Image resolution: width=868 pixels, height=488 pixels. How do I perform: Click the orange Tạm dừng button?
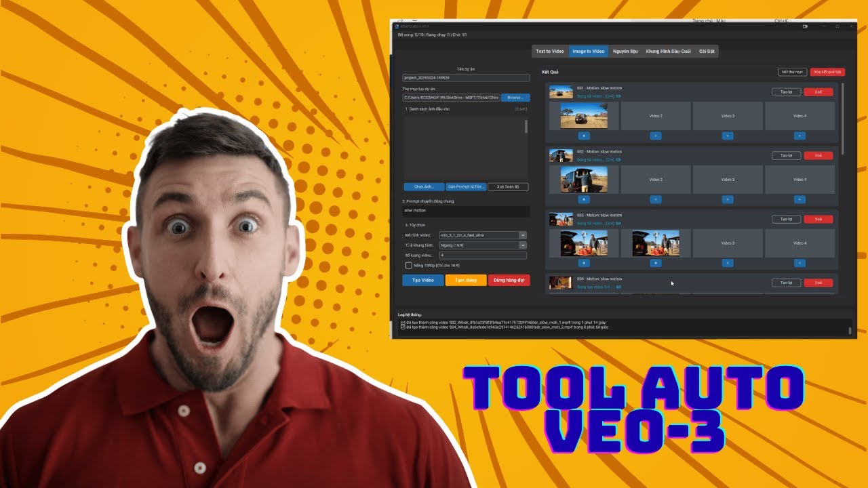(466, 280)
